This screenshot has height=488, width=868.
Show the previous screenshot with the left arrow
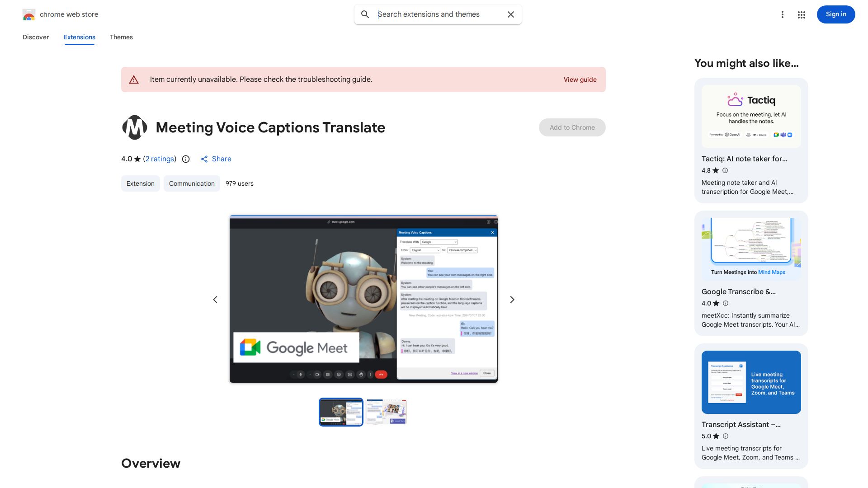(x=215, y=299)
